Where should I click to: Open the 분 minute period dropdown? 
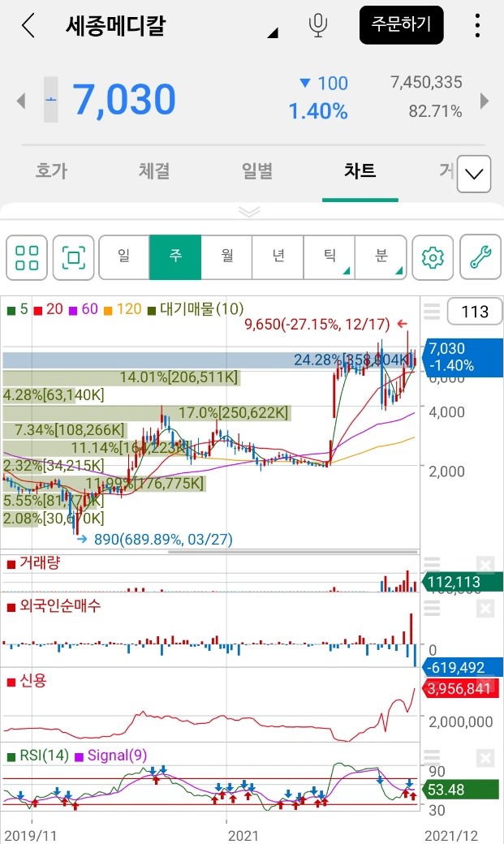click(x=381, y=257)
